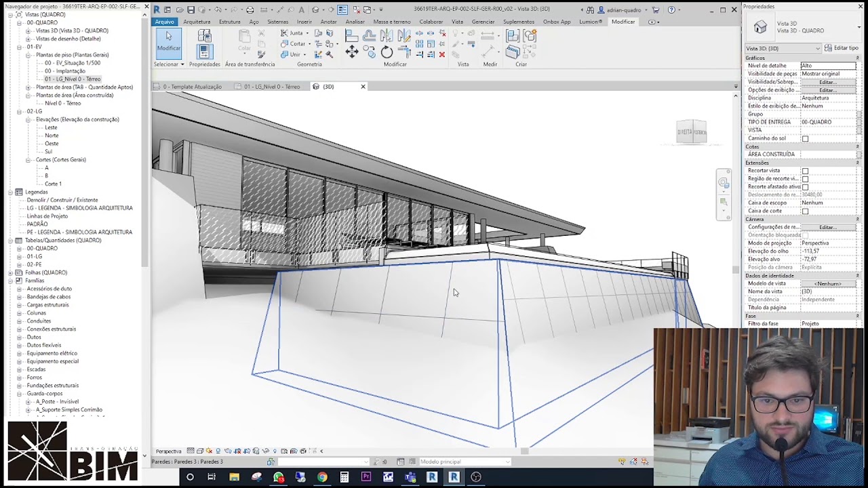Click the Print icon in quick access toolbar
The image size is (868, 488).
pos(250,10)
